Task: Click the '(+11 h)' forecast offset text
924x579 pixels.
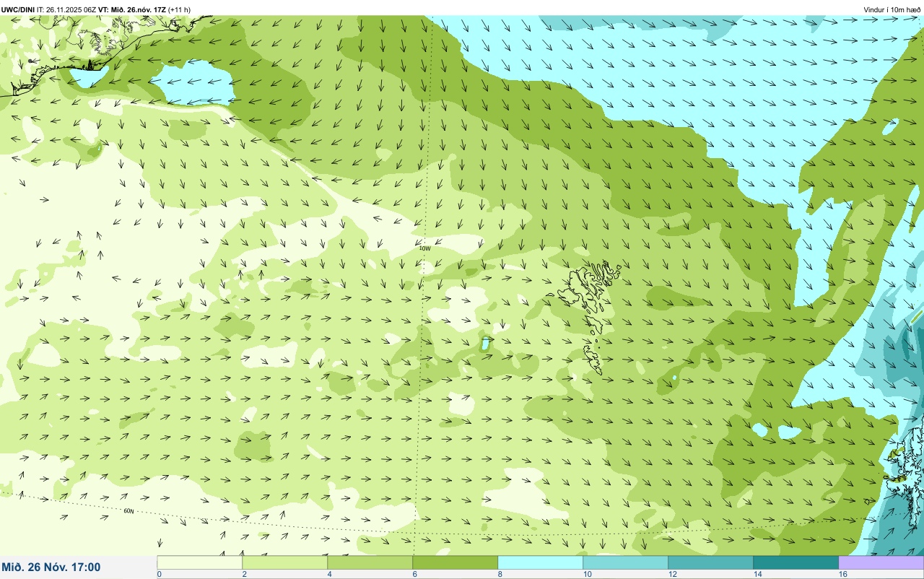Action: (179, 9)
